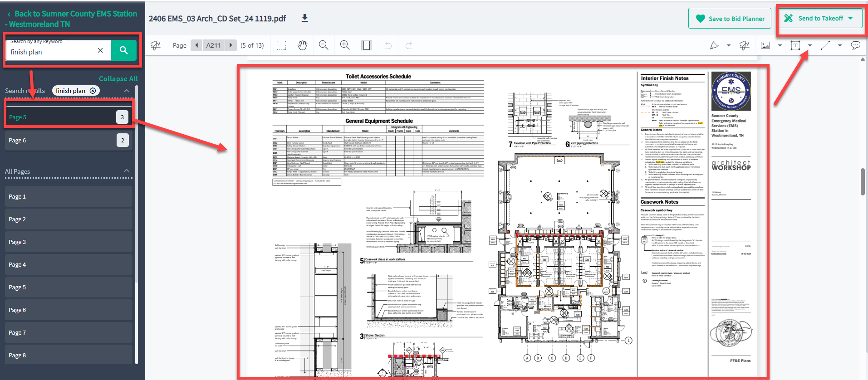
Task: Collapse the Search results section
Action: pyautogui.click(x=127, y=91)
